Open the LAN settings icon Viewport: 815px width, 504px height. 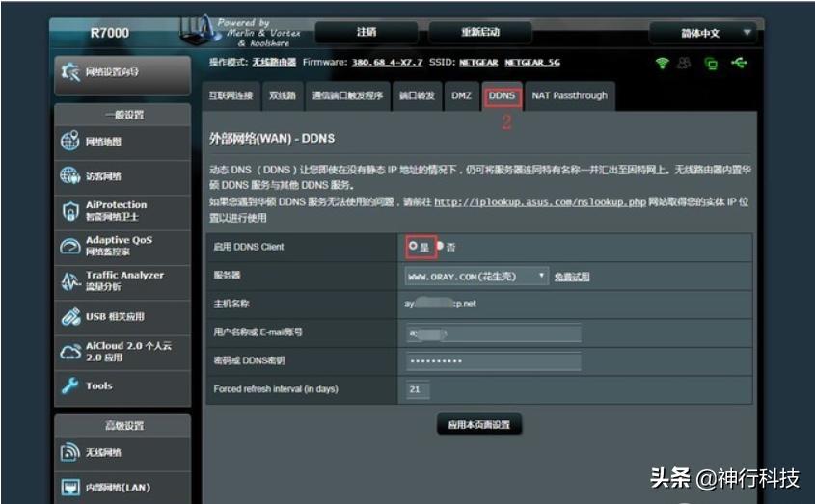point(70,487)
